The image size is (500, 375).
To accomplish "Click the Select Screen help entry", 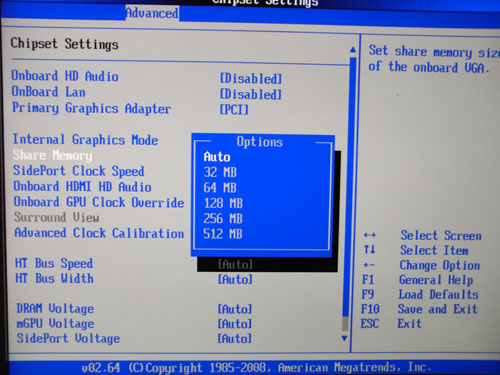I will (x=441, y=236).
